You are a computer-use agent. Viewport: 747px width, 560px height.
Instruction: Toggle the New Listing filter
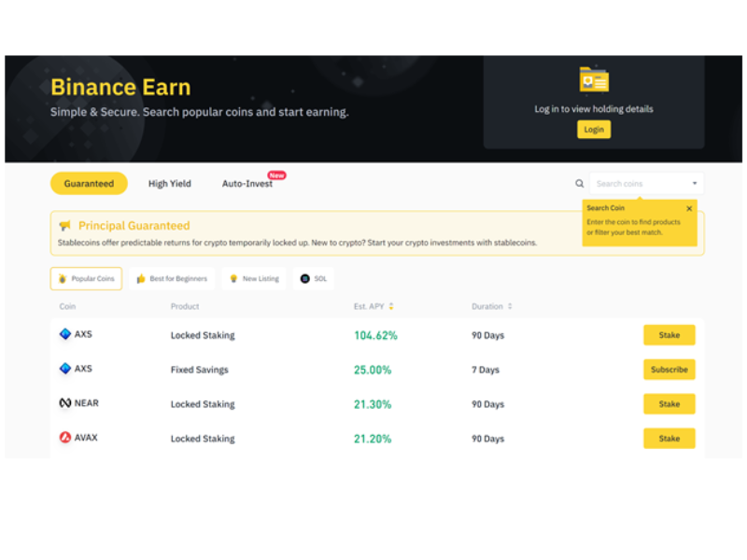point(253,278)
